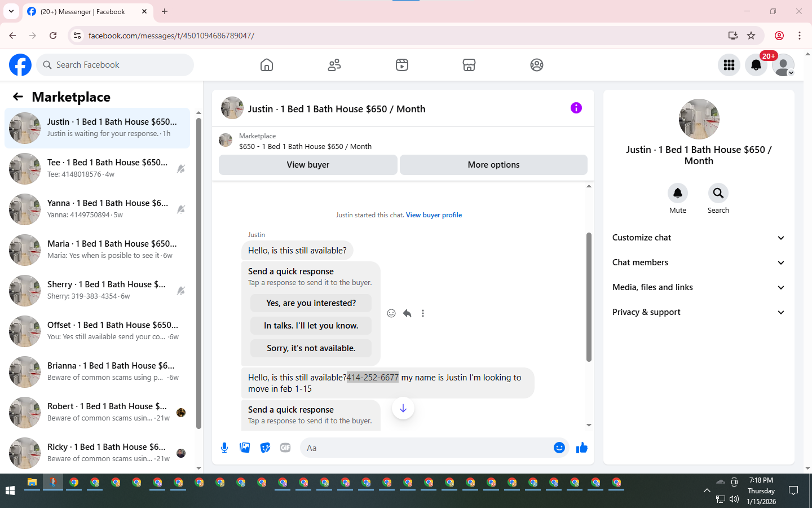Choose a GIF icon
The height and width of the screenshot is (508, 812).
[x=285, y=448]
